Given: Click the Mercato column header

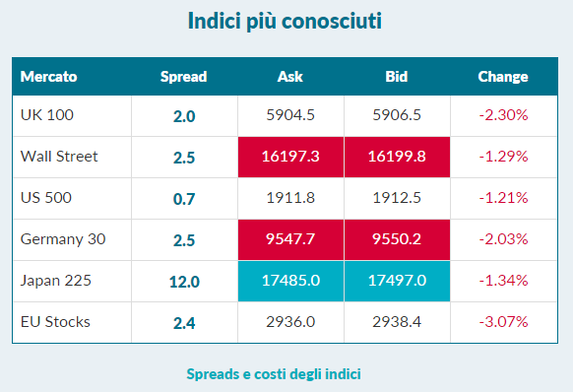Looking at the screenshot, I should (48, 77).
